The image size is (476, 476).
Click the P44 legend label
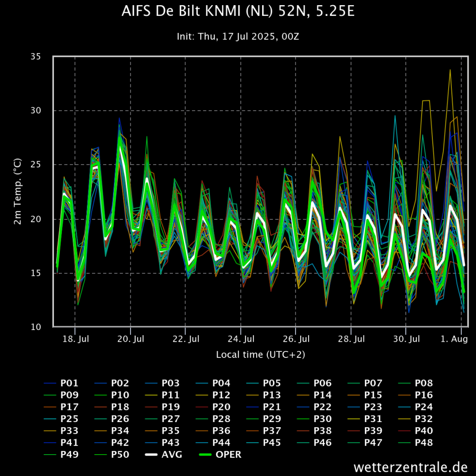(x=221, y=443)
